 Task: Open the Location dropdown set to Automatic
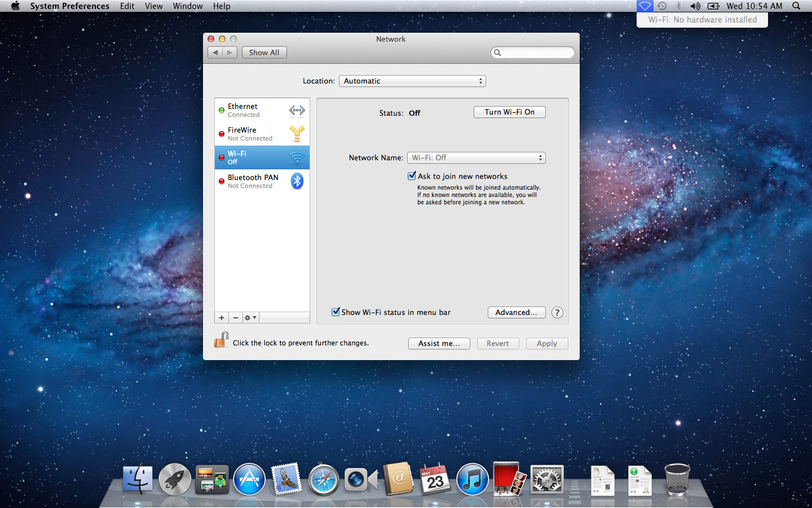point(412,81)
